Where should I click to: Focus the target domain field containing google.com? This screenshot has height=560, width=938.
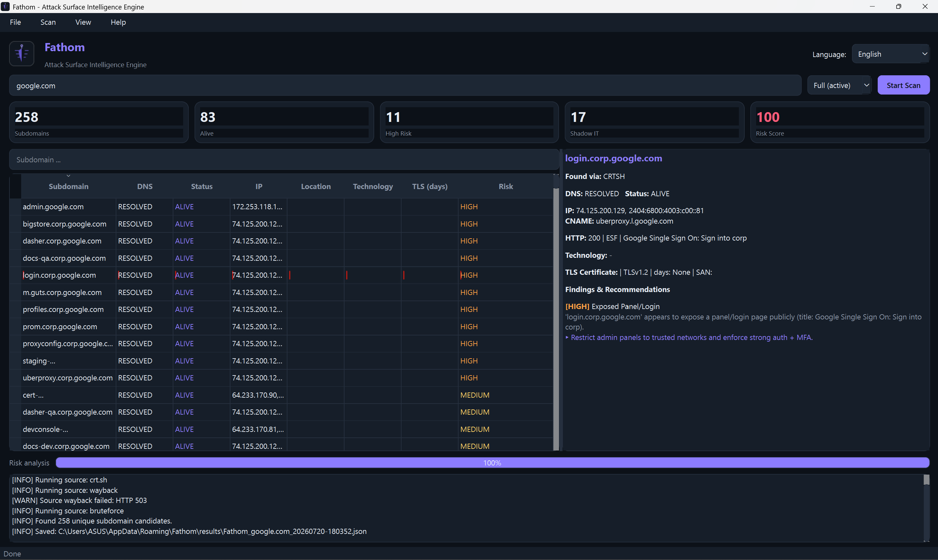[405, 85]
